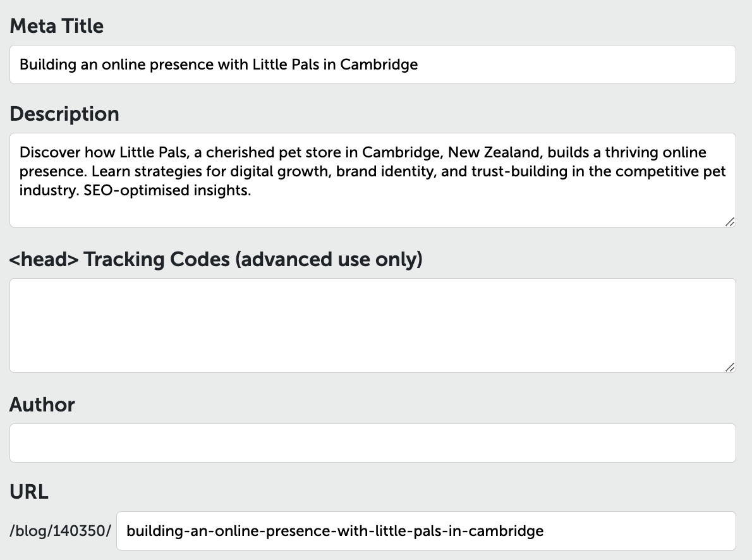The image size is (752, 560).
Task: Place cursor on 'Cambridge' in Meta Title
Action: point(379,64)
